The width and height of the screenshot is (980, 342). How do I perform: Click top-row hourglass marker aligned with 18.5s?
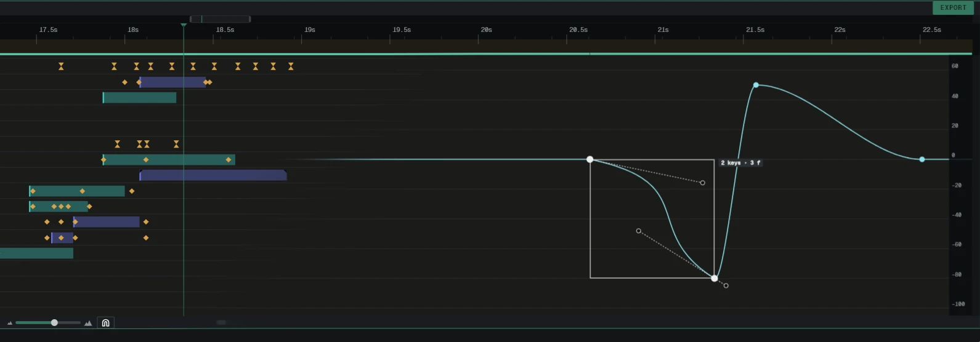click(x=214, y=66)
